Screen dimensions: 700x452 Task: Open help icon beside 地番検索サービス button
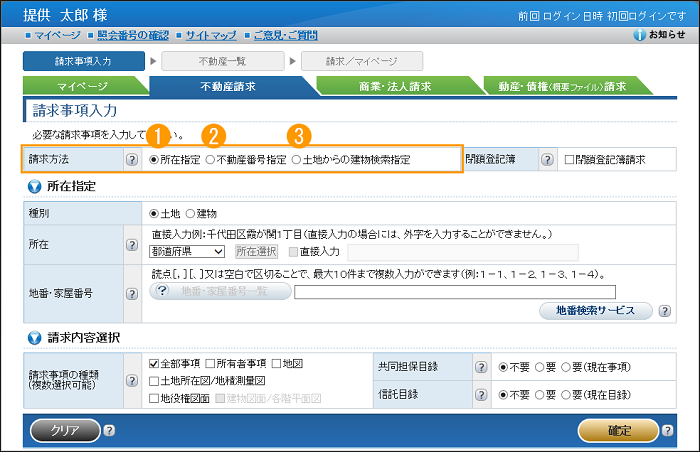[665, 311]
